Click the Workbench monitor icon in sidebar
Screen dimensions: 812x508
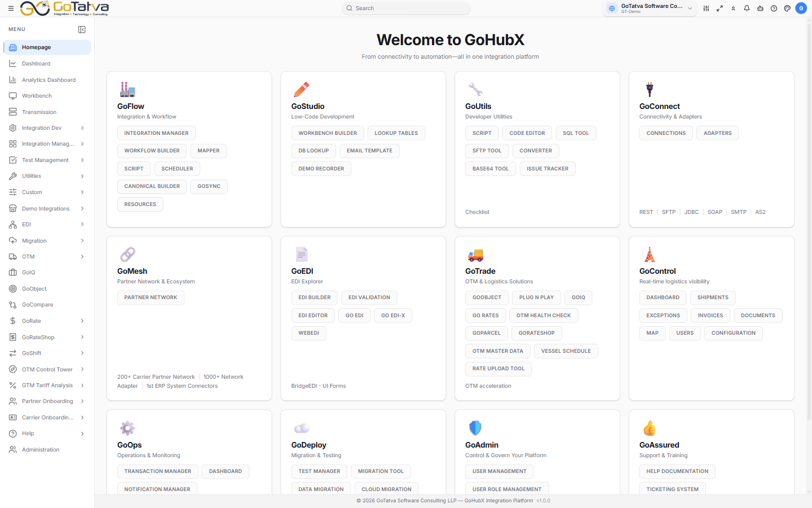12,96
